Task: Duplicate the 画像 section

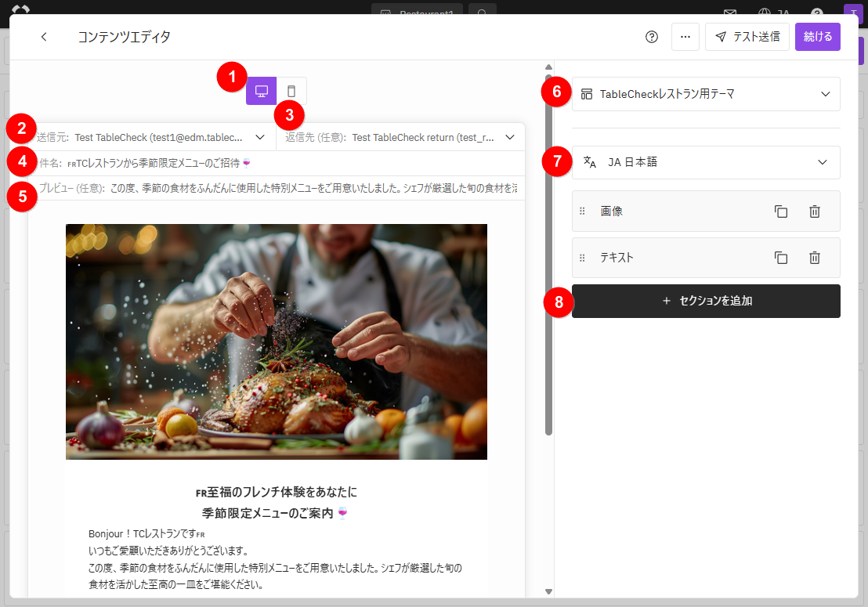Action: (x=780, y=211)
